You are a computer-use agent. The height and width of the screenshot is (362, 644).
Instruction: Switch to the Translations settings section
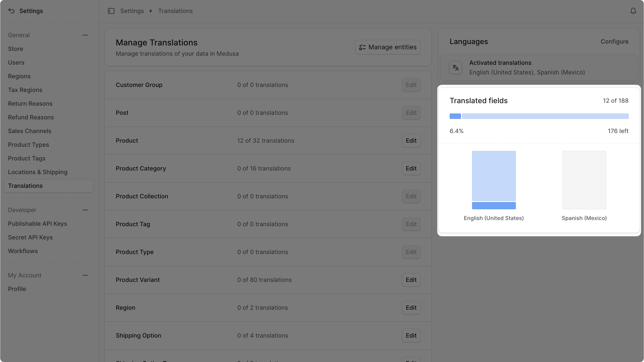click(x=25, y=186)
